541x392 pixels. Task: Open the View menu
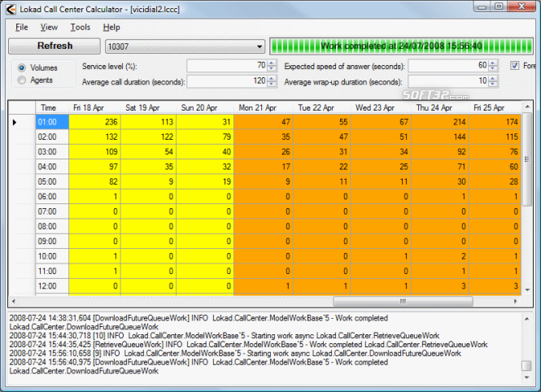point(49,27)
